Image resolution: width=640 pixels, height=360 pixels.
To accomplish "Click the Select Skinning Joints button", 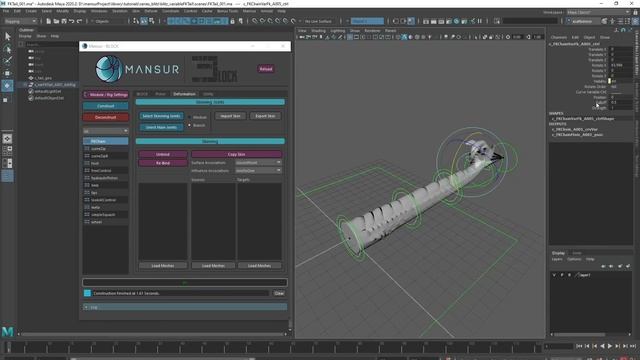I will pos(161,116).
